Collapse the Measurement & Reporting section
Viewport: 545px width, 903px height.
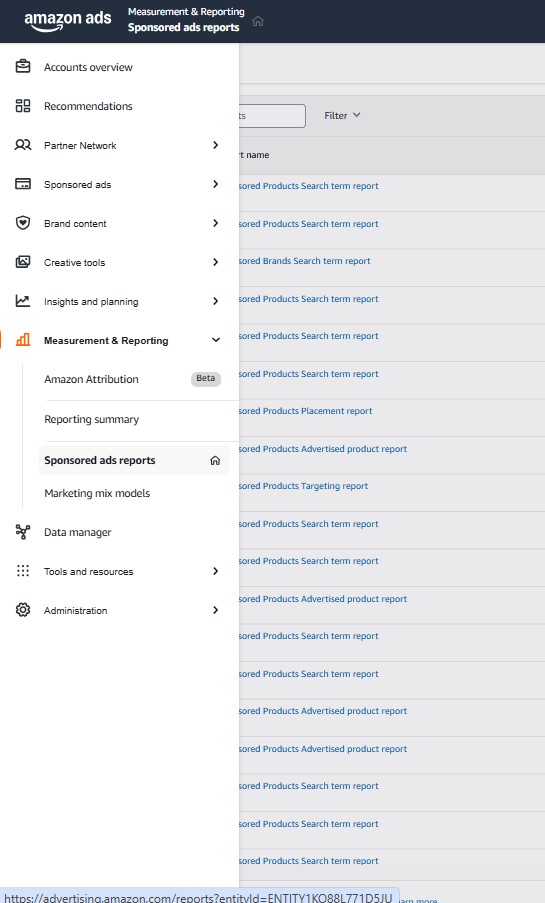click(216, 340)
